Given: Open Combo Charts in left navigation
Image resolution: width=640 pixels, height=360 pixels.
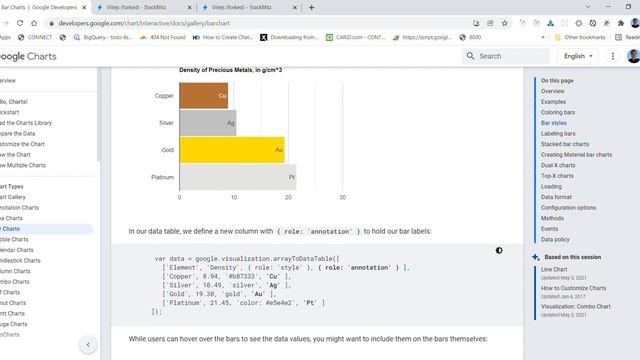Looking at the screenshot, I should 15,282.
